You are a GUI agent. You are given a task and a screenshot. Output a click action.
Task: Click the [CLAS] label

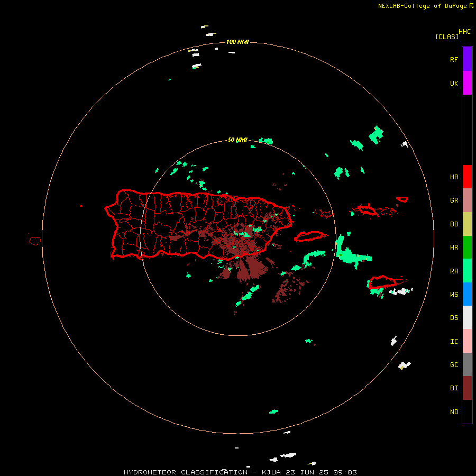tap(447, 36)
